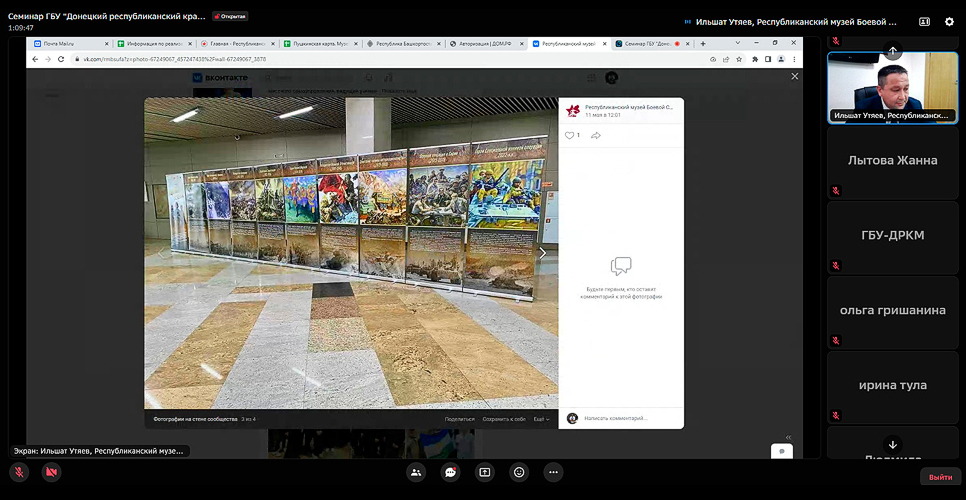
Task: Click the ВКонтакте logo in header
Action: pyautogui.click(x=221, y=78)
